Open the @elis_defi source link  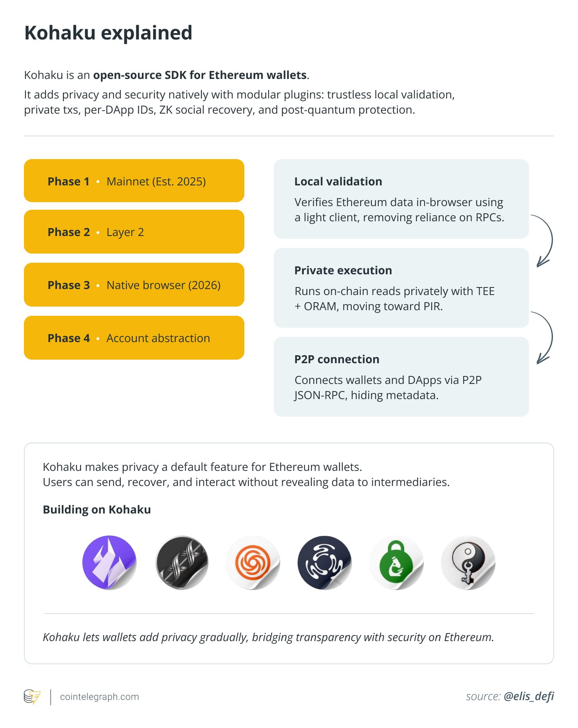(x=529, y=696)
